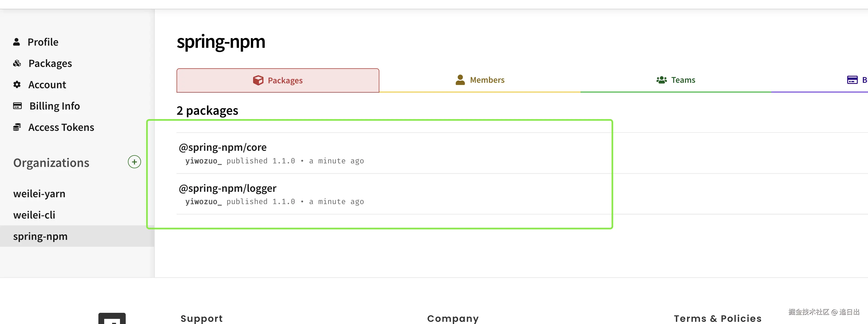Click the Billing Info credit card icon
Viewport: 868px width, 324px height.
pyautogui.click(x=17, y=106)
